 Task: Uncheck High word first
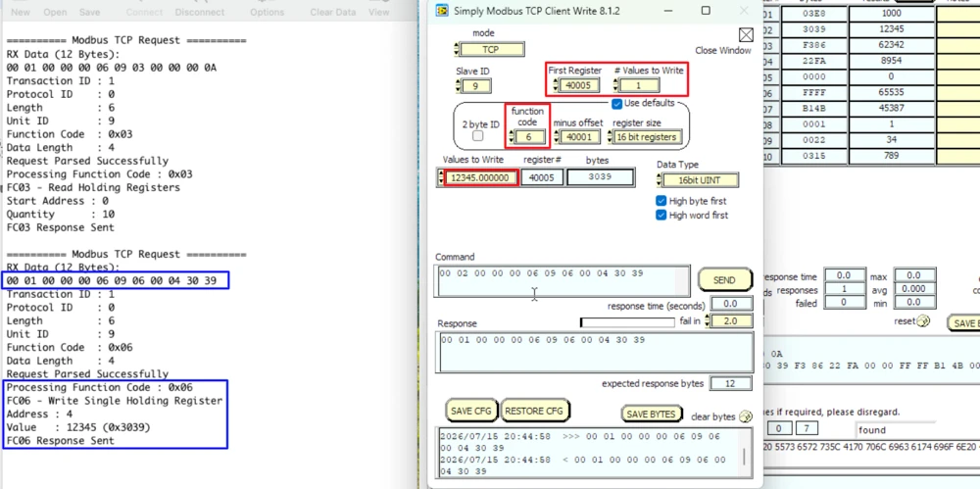[661, 216]
